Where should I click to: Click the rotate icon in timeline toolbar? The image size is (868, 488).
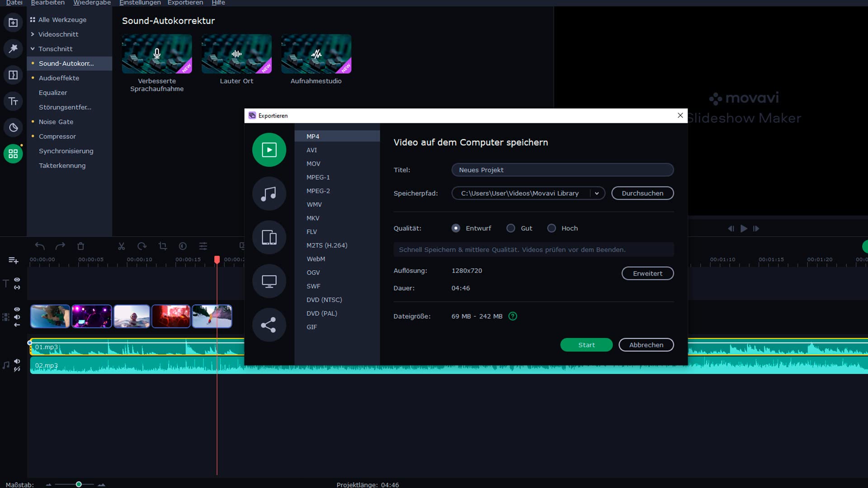[142, 246]
